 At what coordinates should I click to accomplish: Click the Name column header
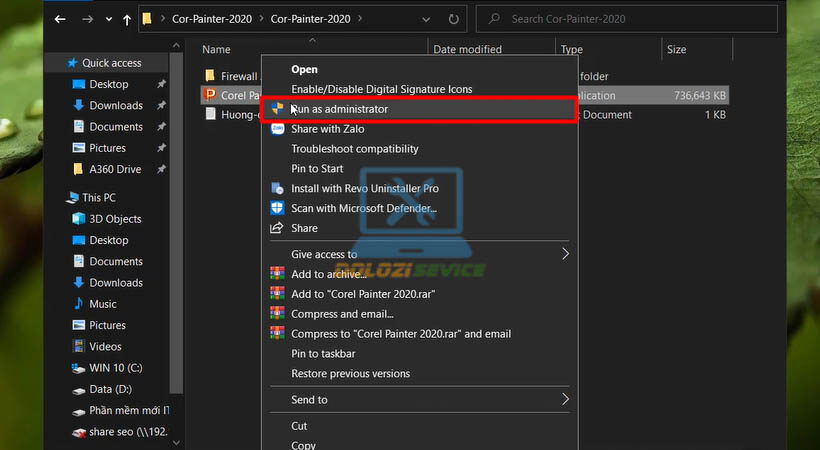216,49
